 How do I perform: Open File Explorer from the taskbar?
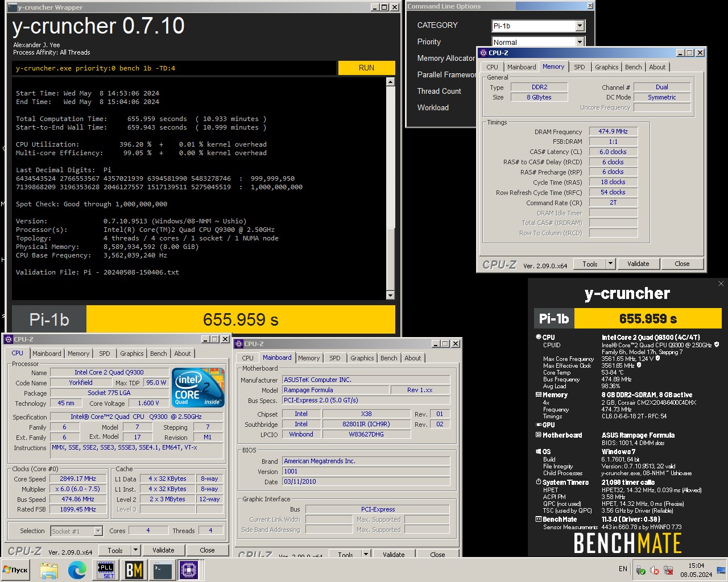coord(49,570)
